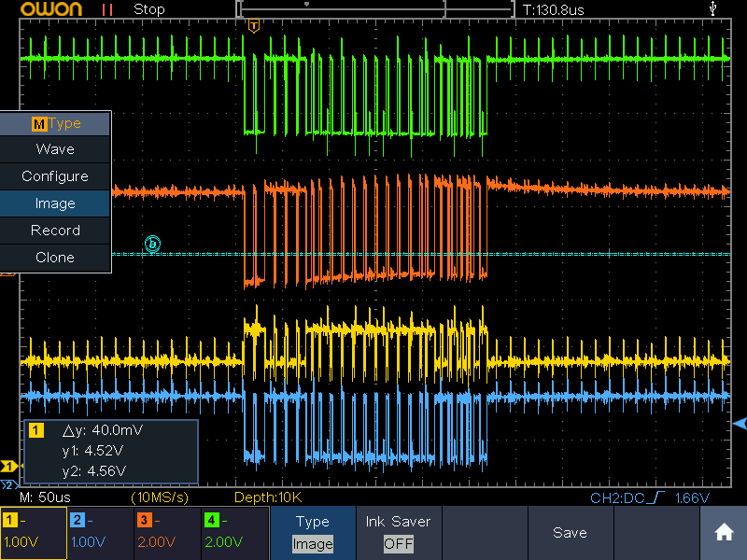Click the cyan dashed cursor line
Viewport: 747px width, 560px height.
[x=421, y=254]
